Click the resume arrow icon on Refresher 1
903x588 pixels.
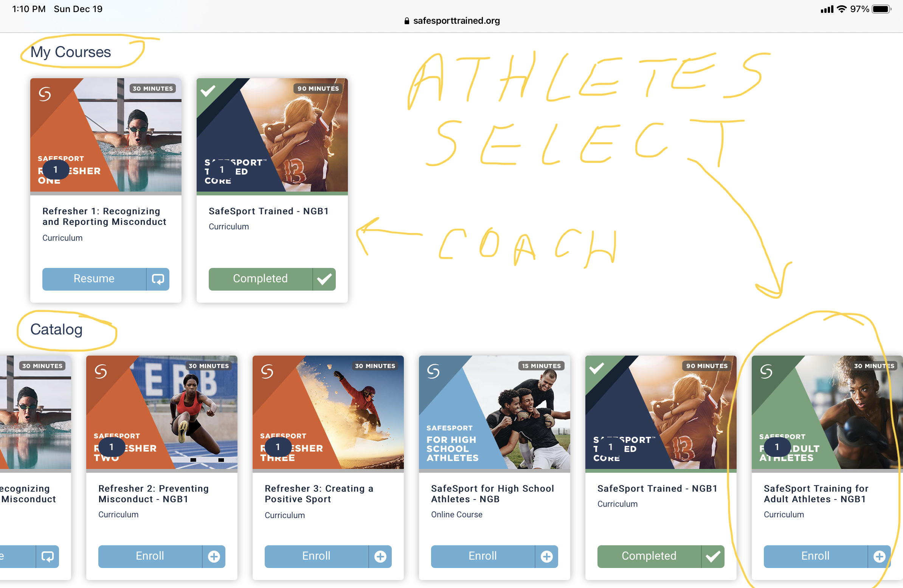point(158,279)
